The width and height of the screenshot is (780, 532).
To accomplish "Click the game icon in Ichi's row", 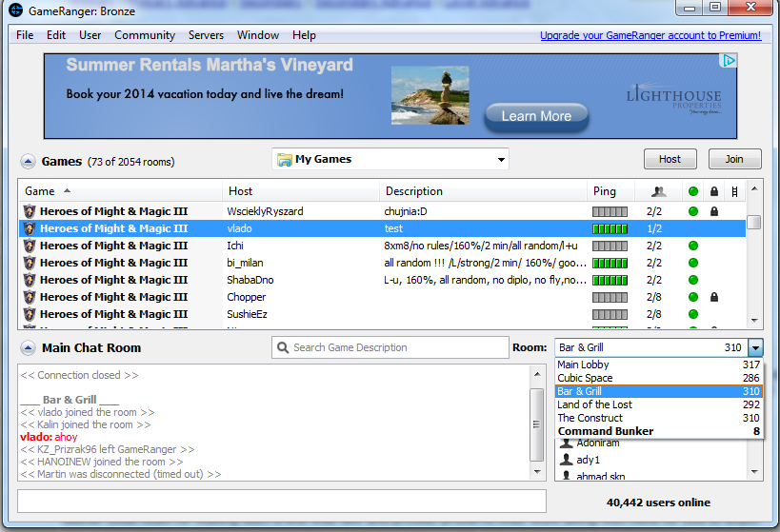I will click(30, 246).
